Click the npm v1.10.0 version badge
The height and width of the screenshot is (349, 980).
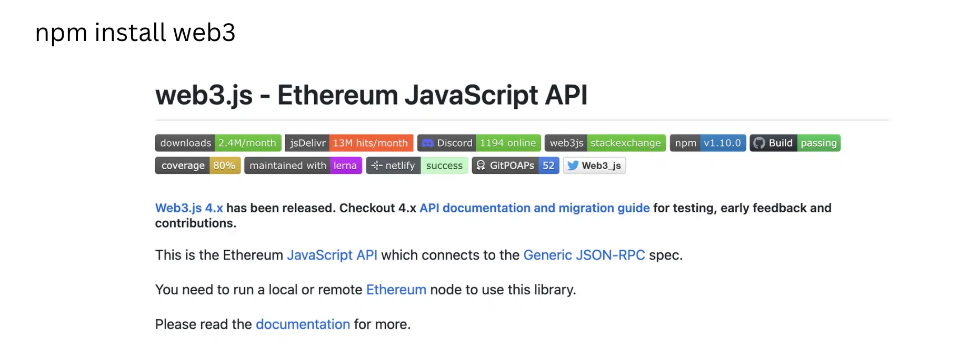[708, 143]
